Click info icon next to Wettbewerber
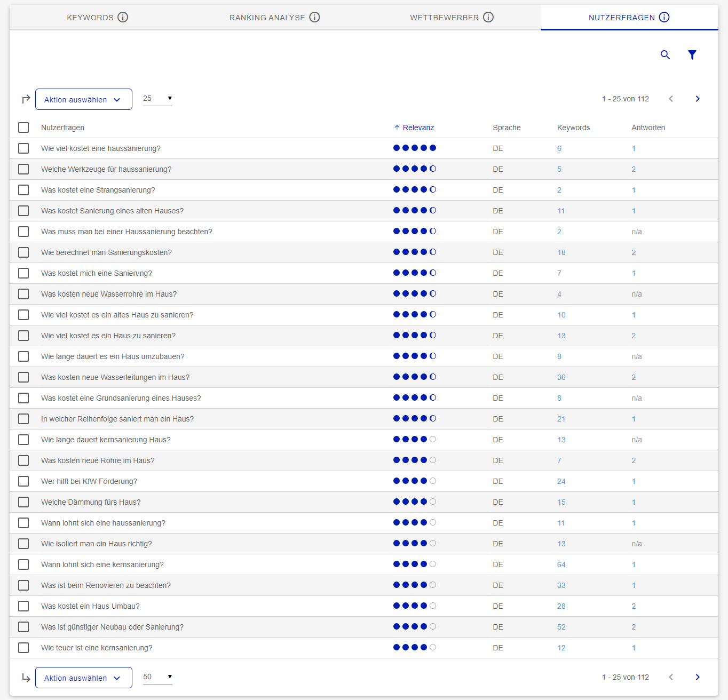This screenshot has width=728, height=700. coord(488,17)
